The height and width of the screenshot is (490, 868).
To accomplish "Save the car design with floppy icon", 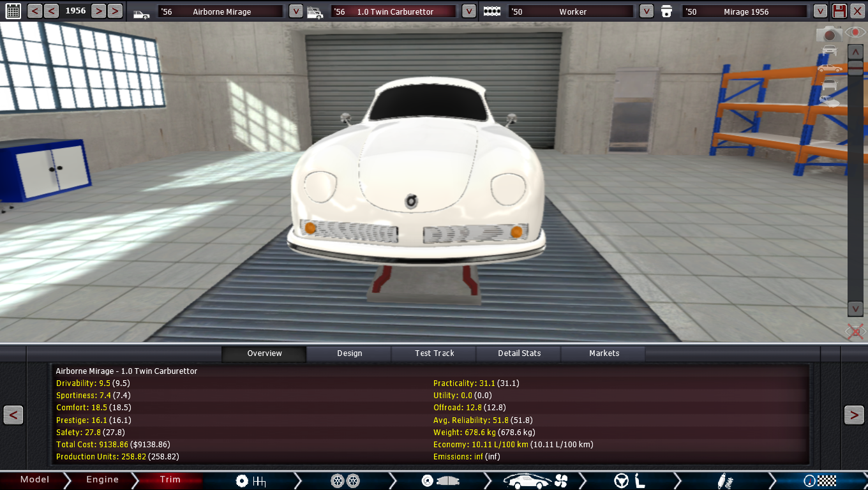I will (x=839, y=11).
